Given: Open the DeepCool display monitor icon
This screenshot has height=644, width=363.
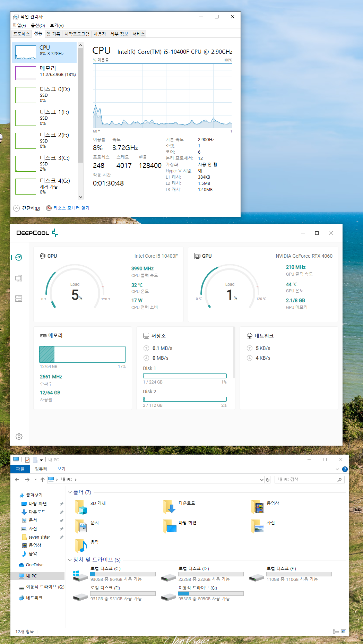Looking at the screenshot, I should pos(19,278).
